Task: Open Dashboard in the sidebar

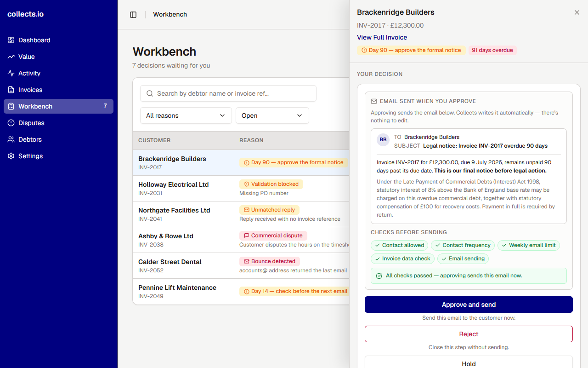Action: (x=58, y=40)
